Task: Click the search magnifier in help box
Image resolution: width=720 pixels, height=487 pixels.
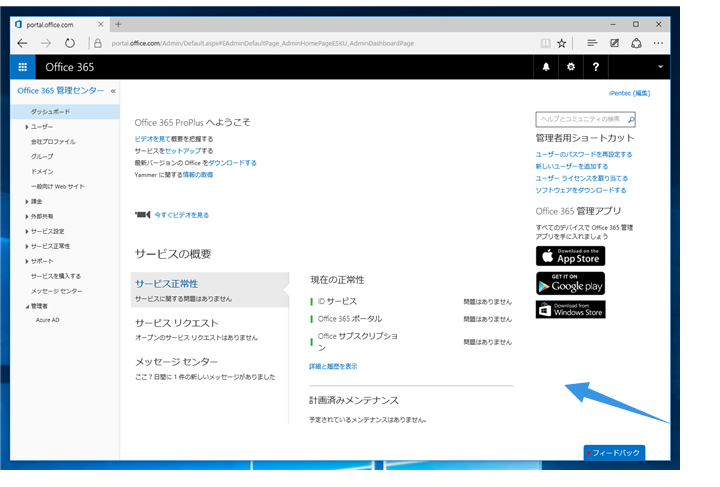Action: pos(631,119)
